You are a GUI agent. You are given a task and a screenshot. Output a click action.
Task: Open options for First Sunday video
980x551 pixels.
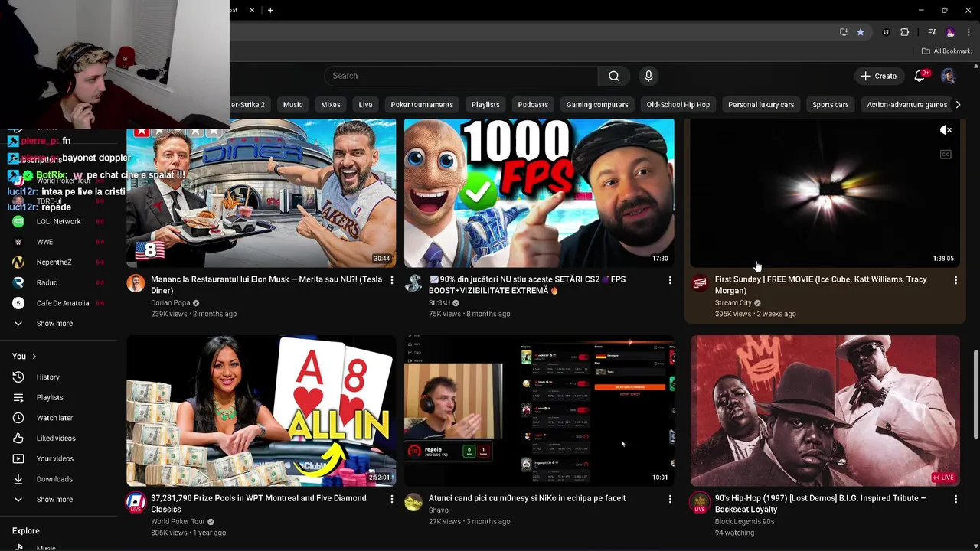[x=955, y=281]
